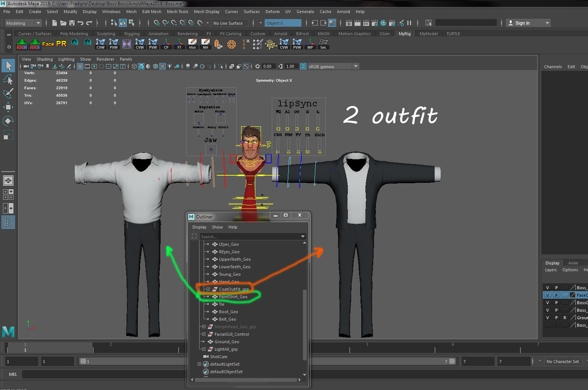The image size is (588, 390).
Task: Toggle the R reference box on Ground layer
Action: pyautogui.click(x=564, y=317)
